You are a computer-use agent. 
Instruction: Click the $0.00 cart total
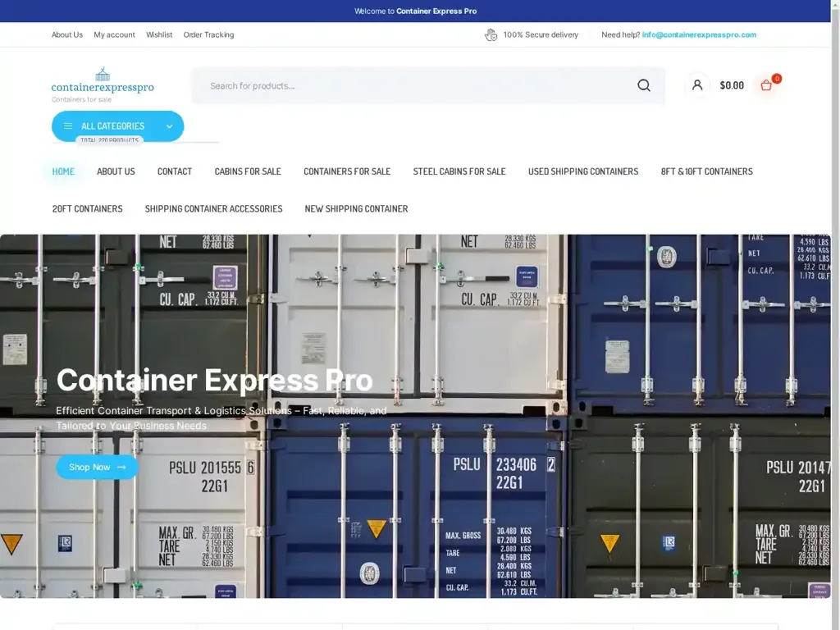tap(732, 85)
